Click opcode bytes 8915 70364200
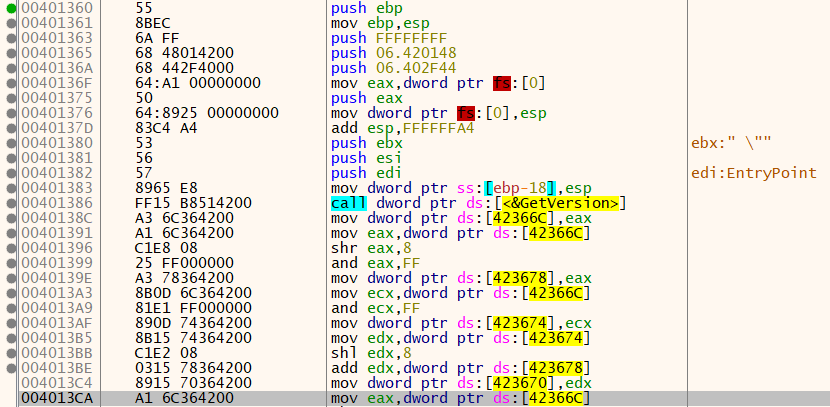830x407 pixels. coord(193,383)
